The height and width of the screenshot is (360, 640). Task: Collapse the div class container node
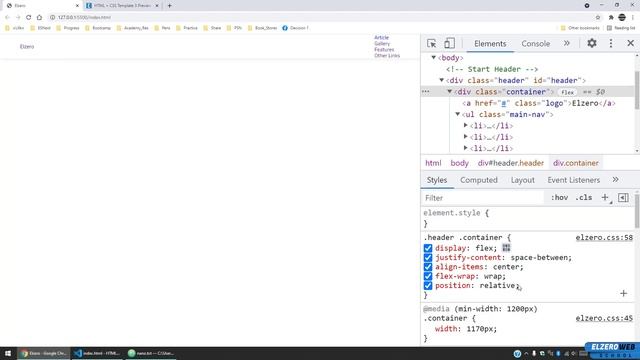coord(449,92)
